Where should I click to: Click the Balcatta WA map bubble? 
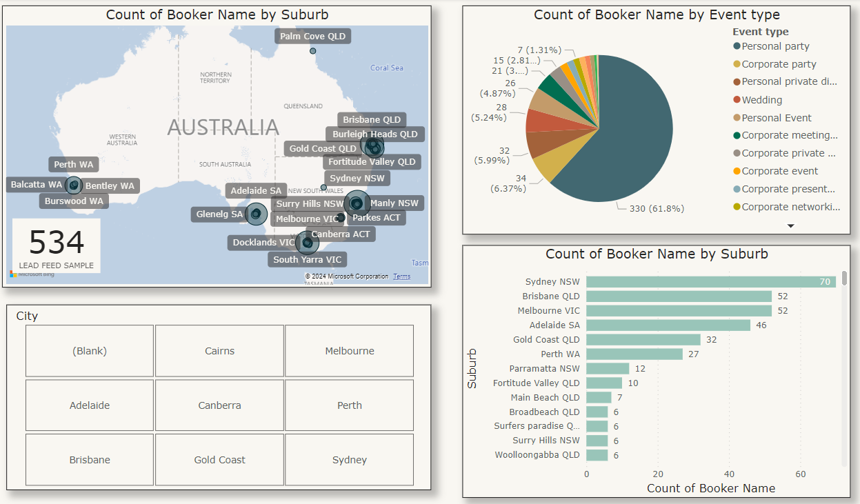73,185
